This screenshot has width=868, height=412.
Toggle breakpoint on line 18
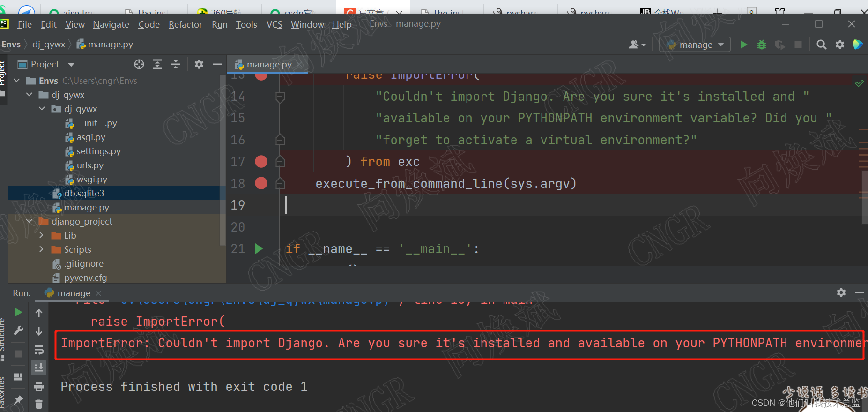(261, 183)
